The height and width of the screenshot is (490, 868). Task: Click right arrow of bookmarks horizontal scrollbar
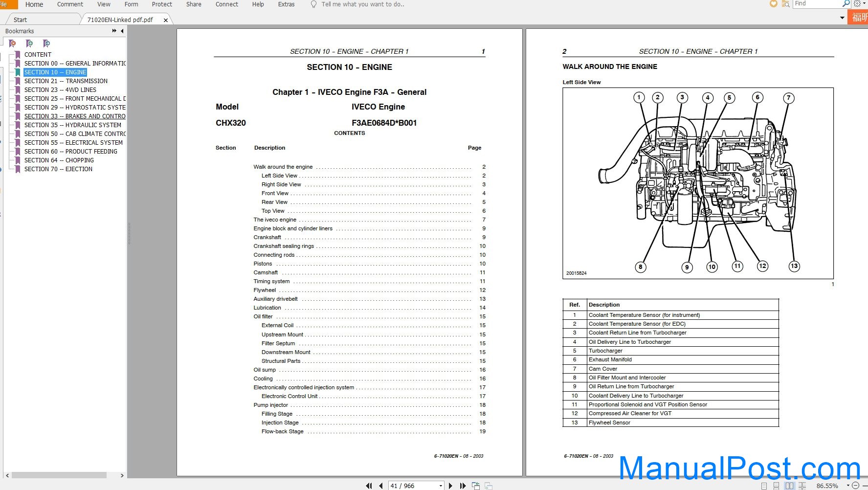pyautogui.click(x=122, y=475)
